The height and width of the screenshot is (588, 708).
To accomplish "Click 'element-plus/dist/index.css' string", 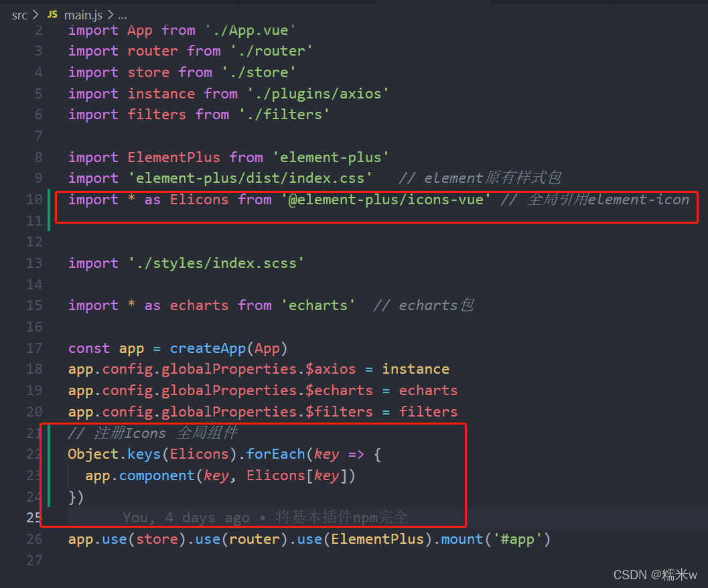I will [x=250, y=178].
